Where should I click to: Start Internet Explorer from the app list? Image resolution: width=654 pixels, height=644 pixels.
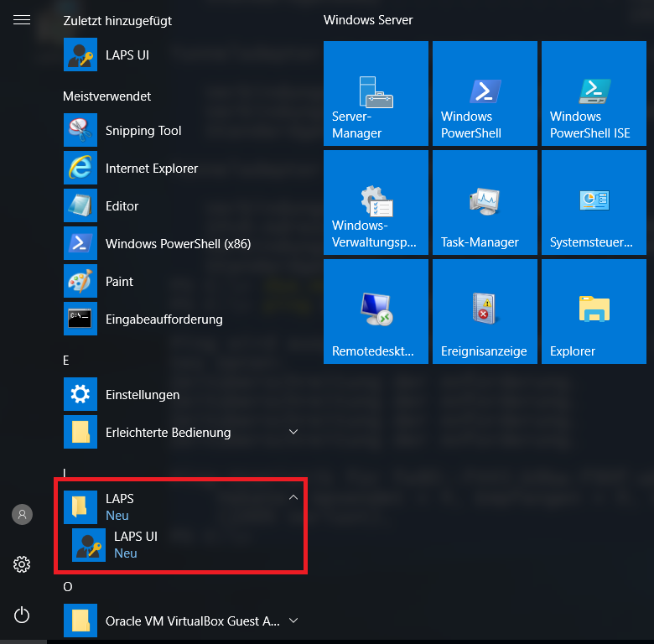(152, 169)
